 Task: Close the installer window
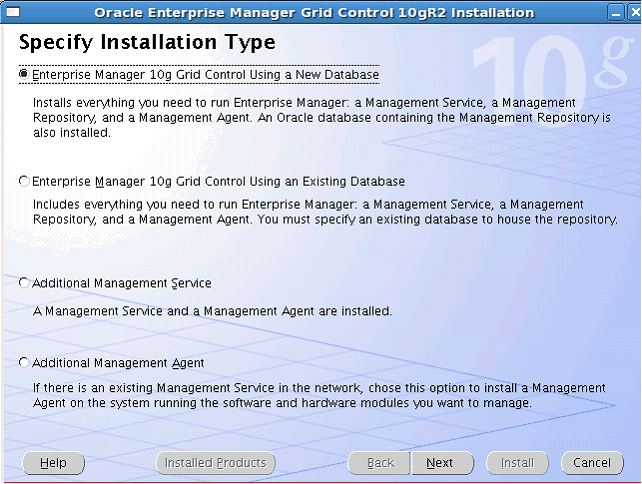[632, 12]
